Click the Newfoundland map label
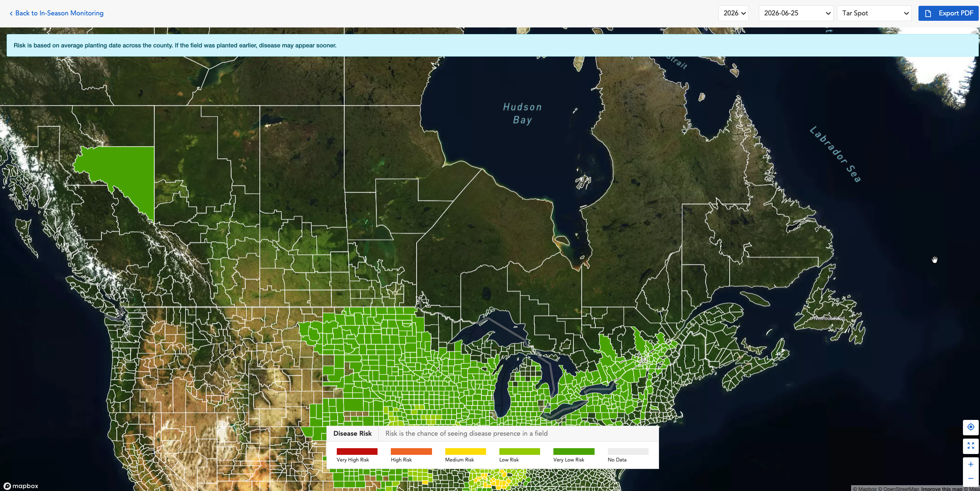Viewport: 980px width, 491px height. pos(829,318)
